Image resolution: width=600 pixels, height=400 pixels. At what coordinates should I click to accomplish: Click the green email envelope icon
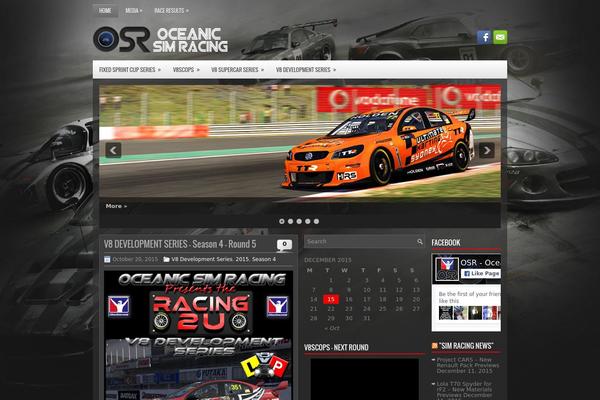tap(500, 37)
